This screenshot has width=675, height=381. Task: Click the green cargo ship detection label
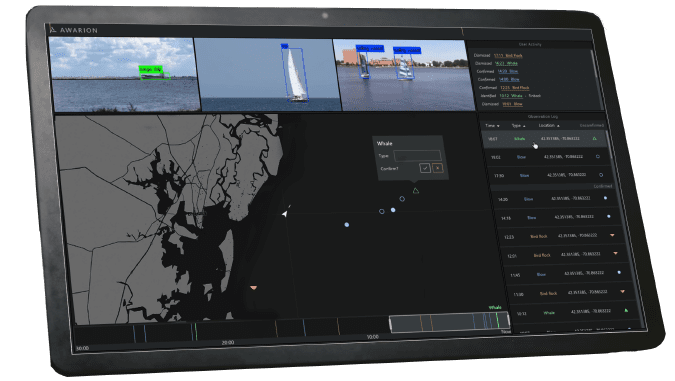tap(150, 69)
